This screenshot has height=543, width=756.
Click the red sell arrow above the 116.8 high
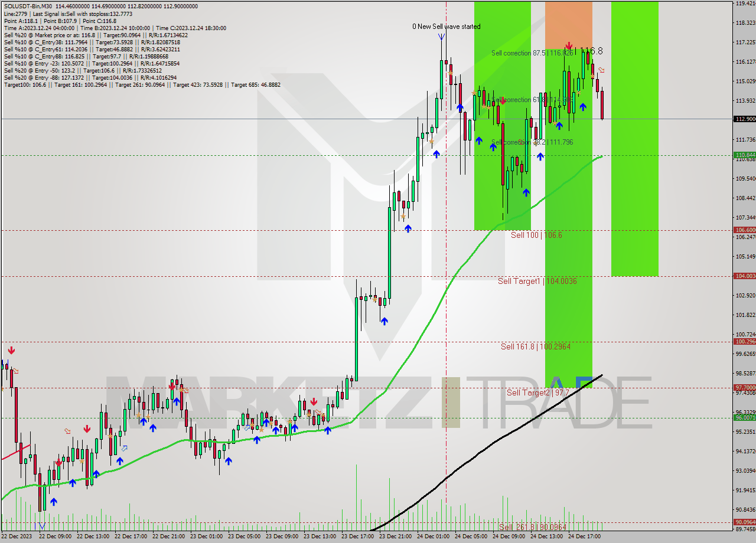click(x=568, y=45)
